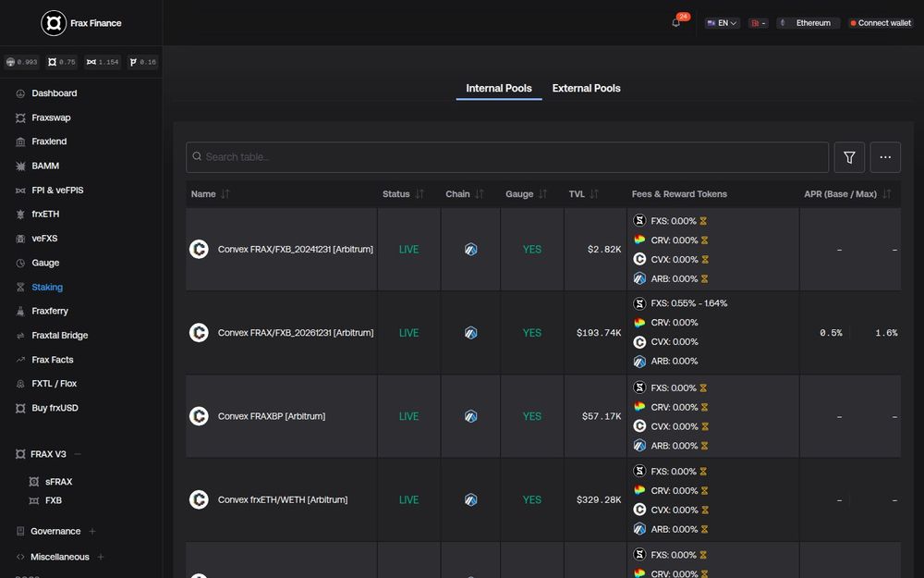Screen dimensions: 924x578
Task: Open Dashboard in sidebar
Action: point(55,93)
